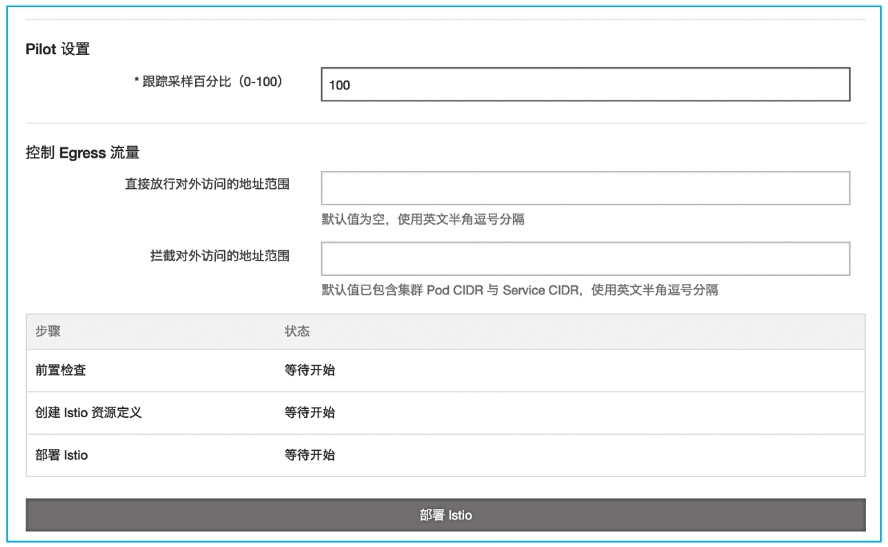Click the 跟踪采样百分比 input field
Viewport: 888px width, 547px height.
coord(585,85)
